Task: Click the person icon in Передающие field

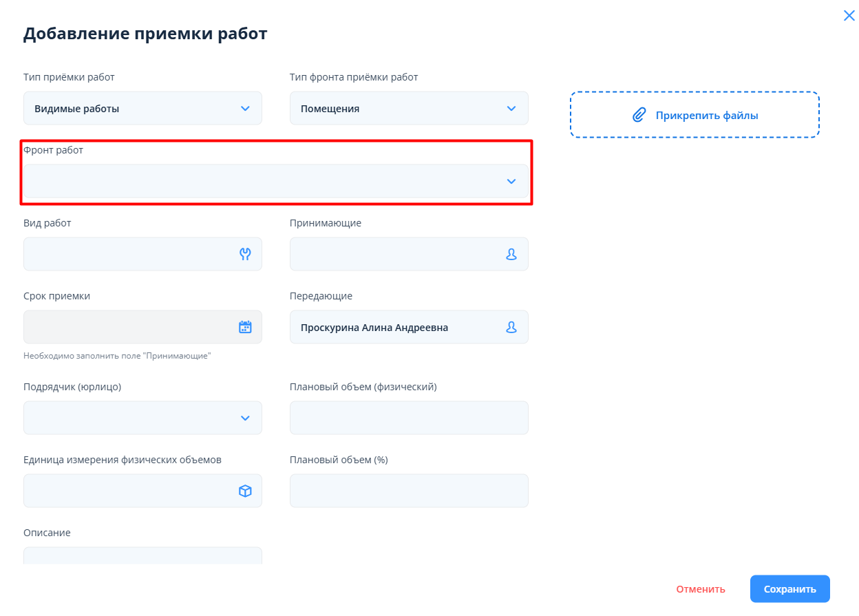Action: pos(511,327)
